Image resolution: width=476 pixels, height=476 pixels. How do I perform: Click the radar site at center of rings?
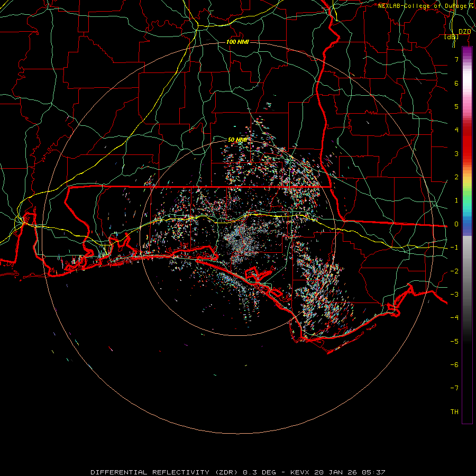point(237,238)
